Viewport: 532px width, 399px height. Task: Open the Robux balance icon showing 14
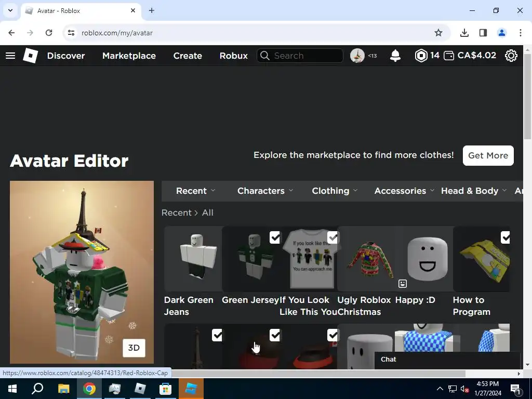[421, 56]
